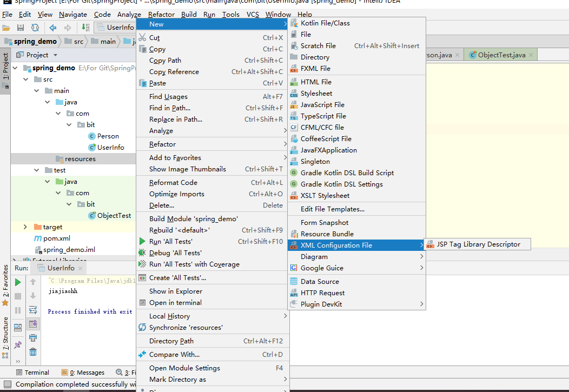Open the 0: Messages tool window
The height and width of the screenshot is (392, 569).
[x=83, y=373]
